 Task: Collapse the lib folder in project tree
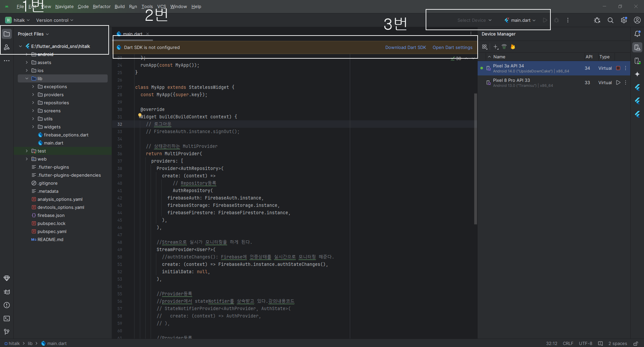[x=27, y=78]
